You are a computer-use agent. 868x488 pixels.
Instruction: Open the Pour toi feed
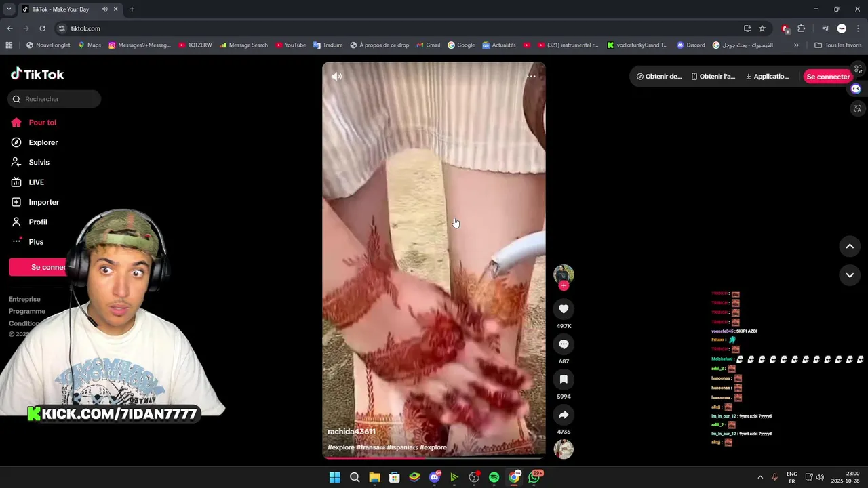coord(42,123)
